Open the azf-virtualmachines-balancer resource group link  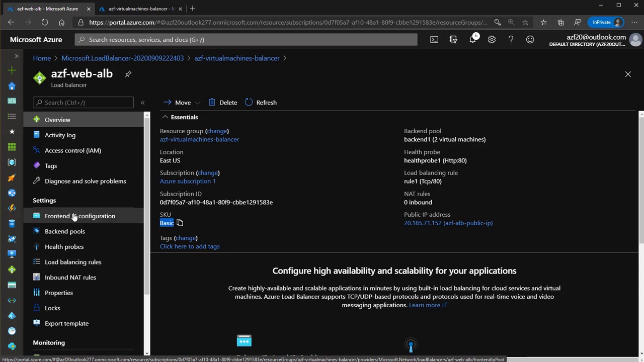(199, 139)
